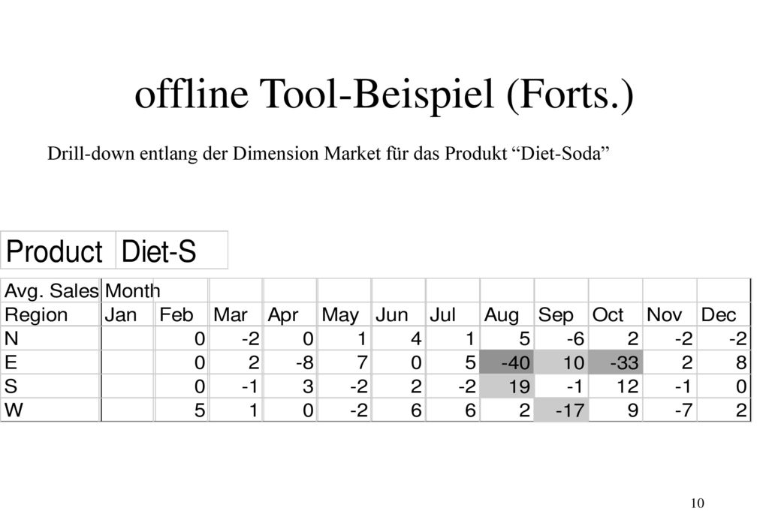Click the Avg. Sales header cell

coord(51,291)
